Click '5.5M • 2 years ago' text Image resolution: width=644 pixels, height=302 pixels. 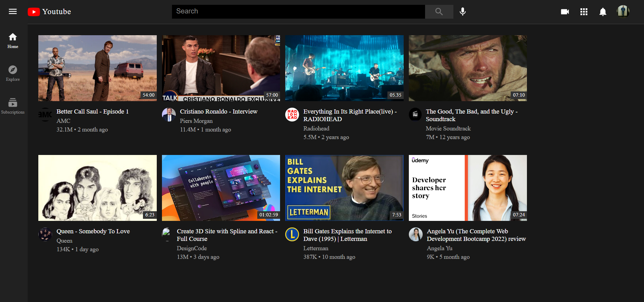click(326, 137)
